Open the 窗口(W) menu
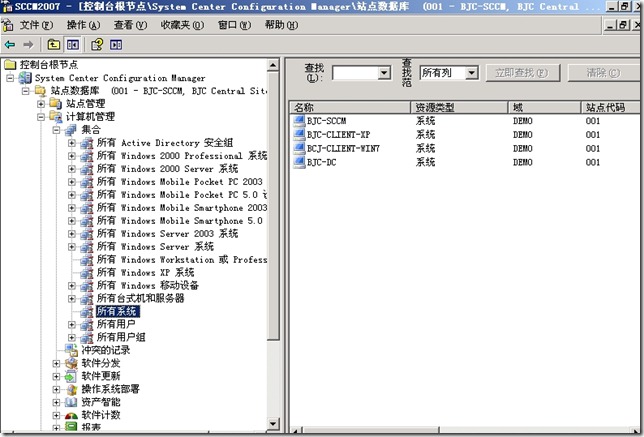Screen dimensions: 644x437 pos(234,25)
